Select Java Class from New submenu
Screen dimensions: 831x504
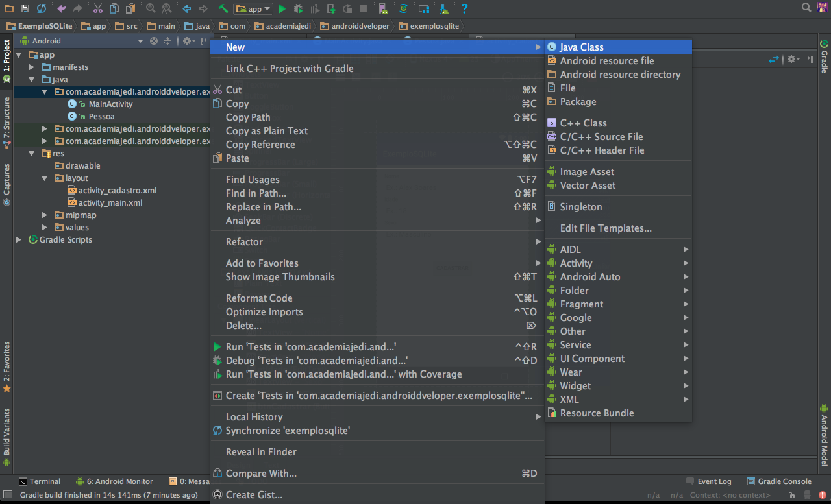point(582,47)
